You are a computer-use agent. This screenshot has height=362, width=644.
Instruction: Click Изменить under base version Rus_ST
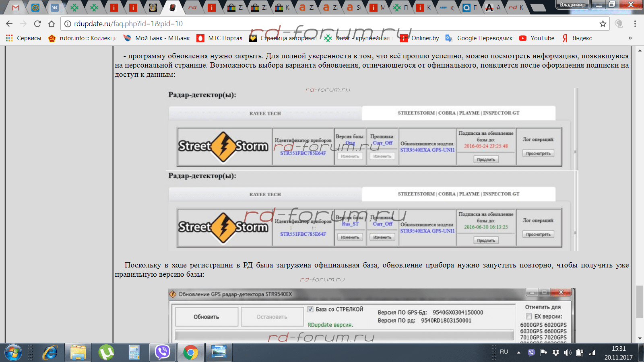[x=350, y=237]
